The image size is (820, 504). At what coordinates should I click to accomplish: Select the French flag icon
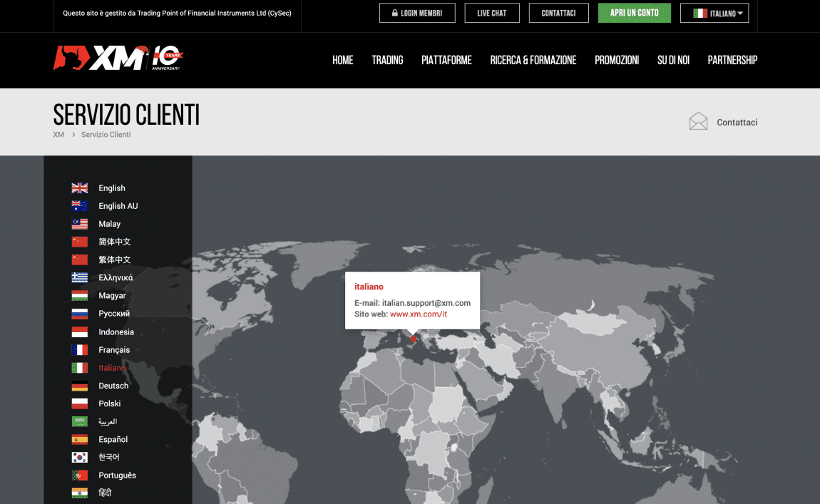point(79,350)
